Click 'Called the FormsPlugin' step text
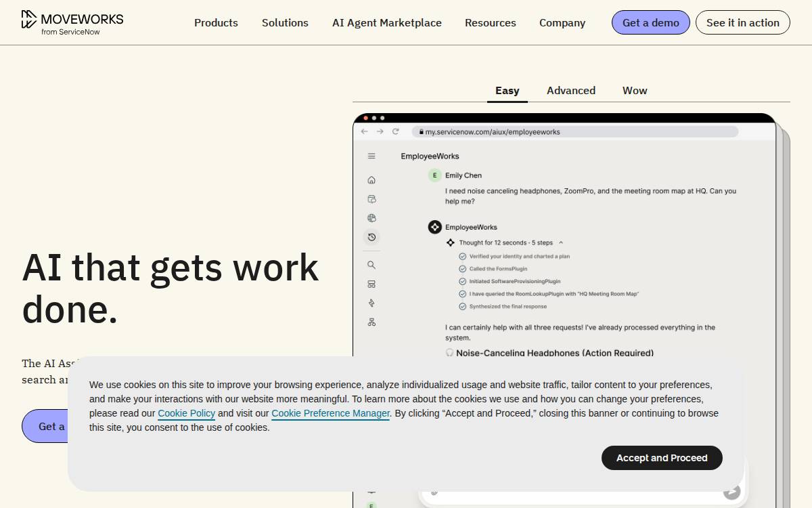The height and width of the screenshot is (508, 812). (x=498, y=269)
